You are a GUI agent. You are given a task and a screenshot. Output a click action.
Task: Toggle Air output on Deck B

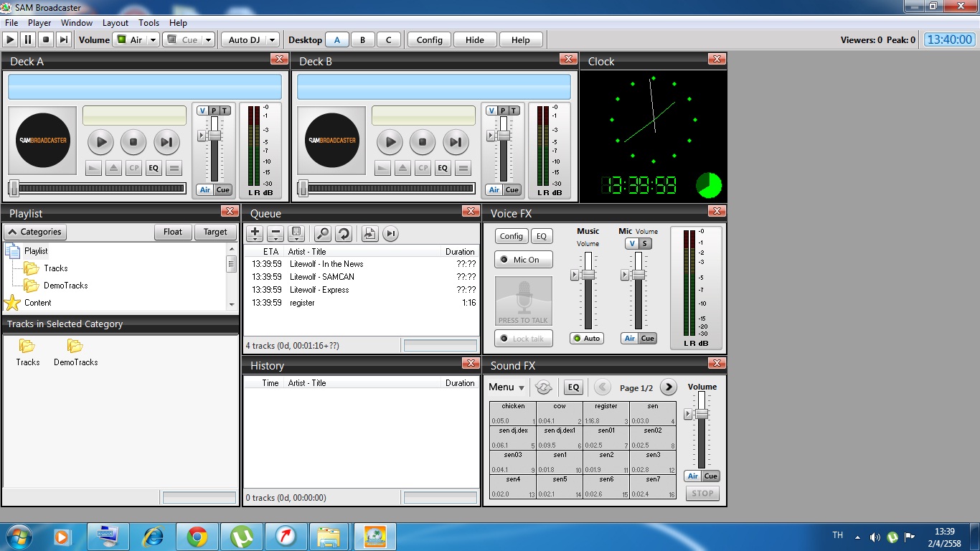point(494,190)
